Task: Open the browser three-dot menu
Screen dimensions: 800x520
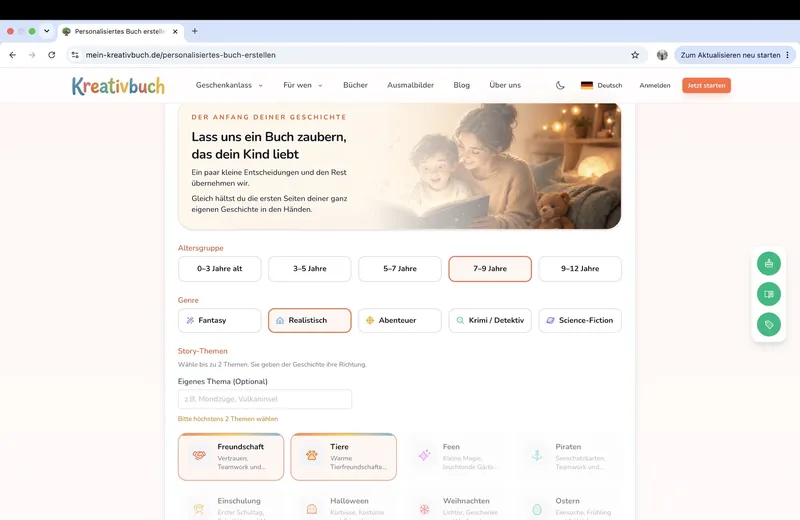Action: coord(788,55)
